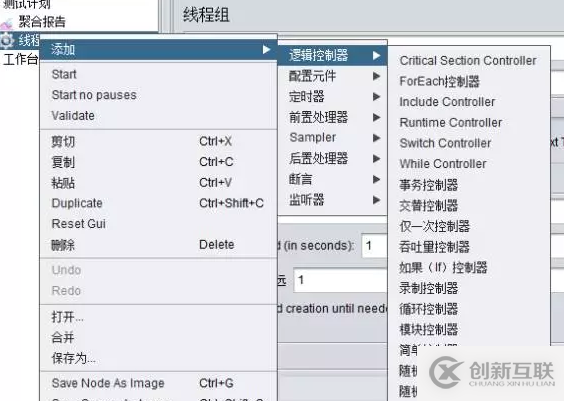The image size is (564, 401).
Task: Choose Start no pauses
Action: click(159, 95)
